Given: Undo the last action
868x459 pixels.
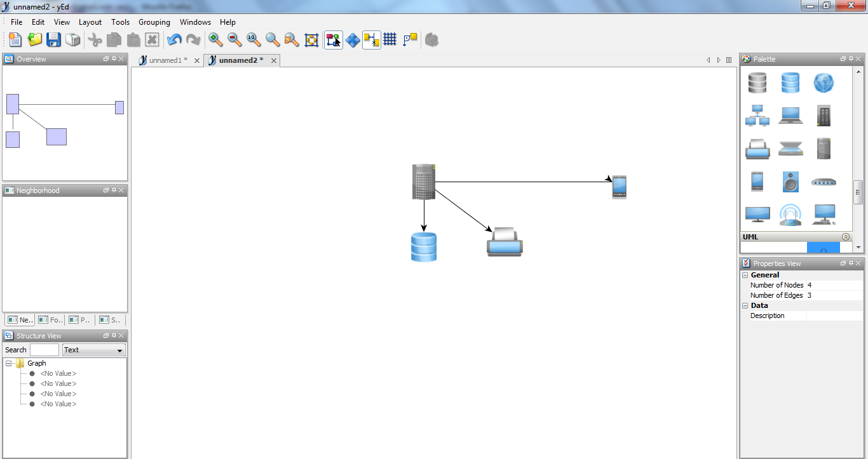Looking at the screenshot, I should point(174,40).
